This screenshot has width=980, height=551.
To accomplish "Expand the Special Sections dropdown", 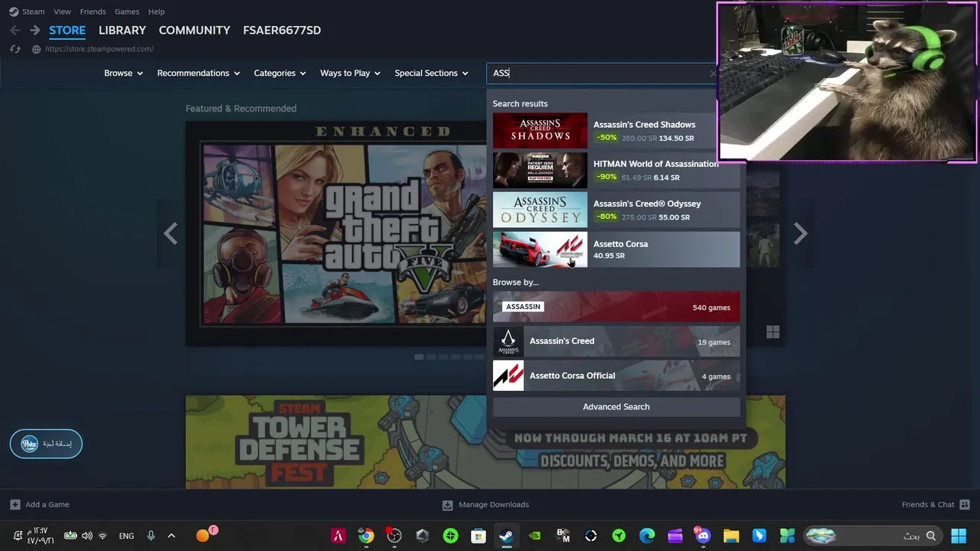I will (431, 73).
